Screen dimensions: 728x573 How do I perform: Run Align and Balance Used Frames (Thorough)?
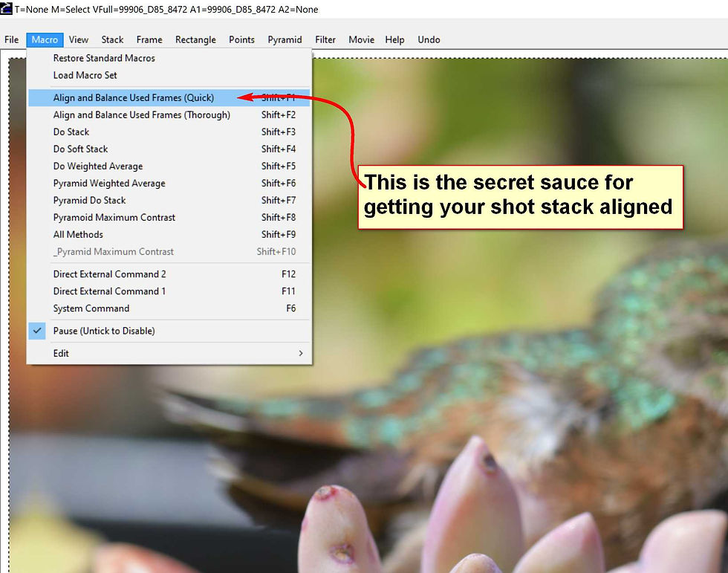(169, 114)
